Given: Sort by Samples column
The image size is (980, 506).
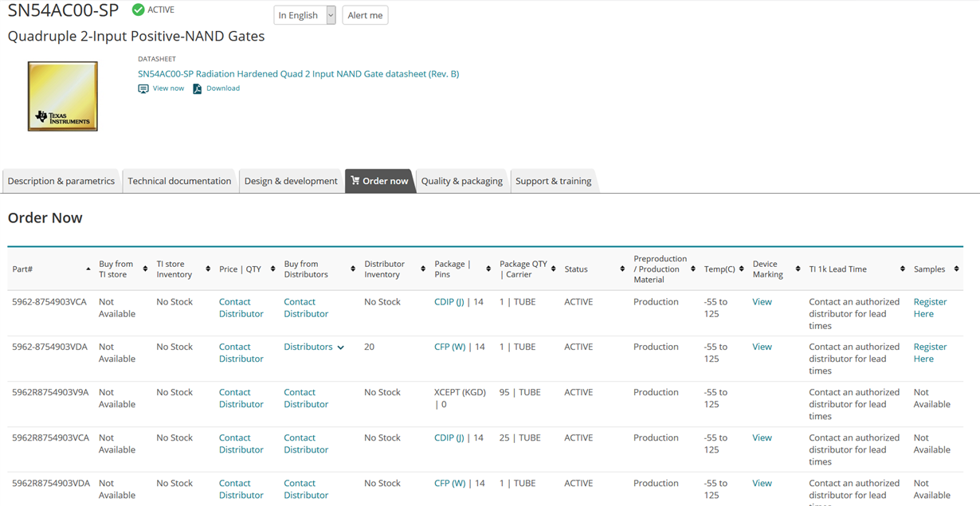Looking at the screenshot, I should [x=956, y=269].
